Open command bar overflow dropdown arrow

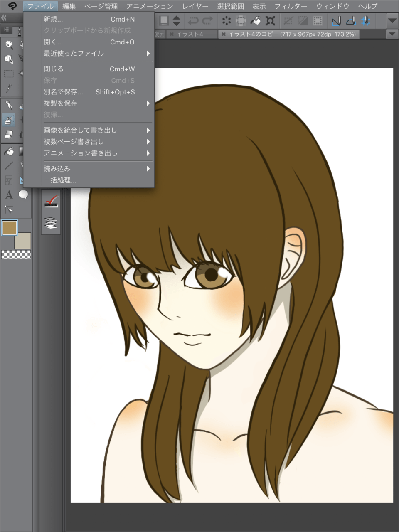[392, 21]
